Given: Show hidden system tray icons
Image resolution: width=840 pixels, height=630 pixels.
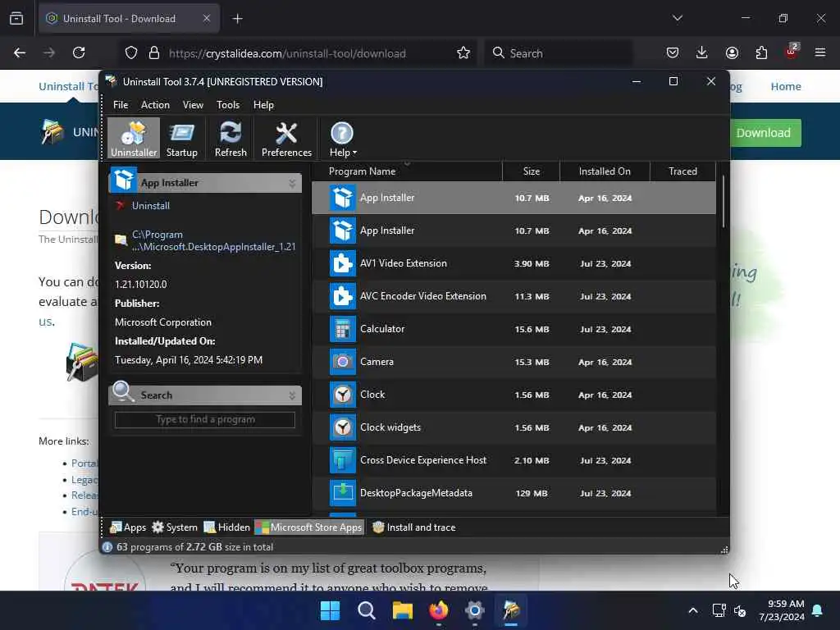Looking at the screenshot, I should [x=692, y=610].
